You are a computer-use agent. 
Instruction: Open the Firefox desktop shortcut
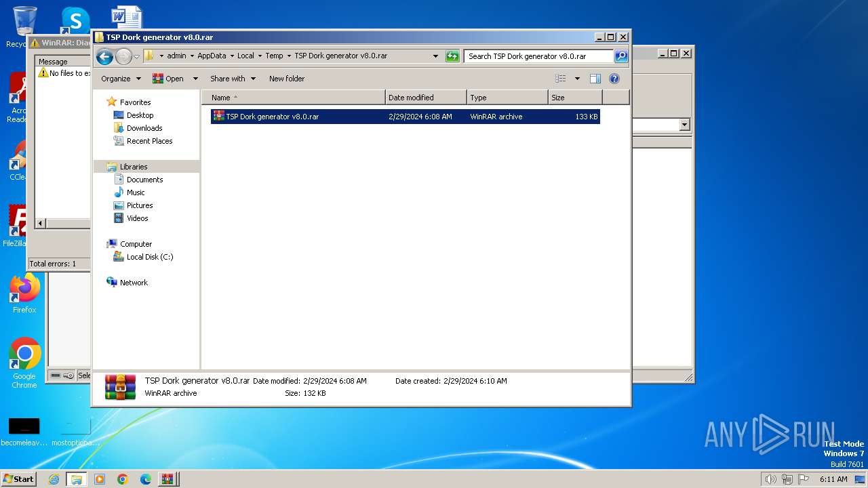click(24, 294)
